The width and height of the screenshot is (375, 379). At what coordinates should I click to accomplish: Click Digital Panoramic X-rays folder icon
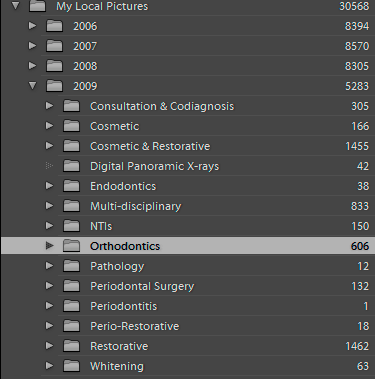pos(71,166)
